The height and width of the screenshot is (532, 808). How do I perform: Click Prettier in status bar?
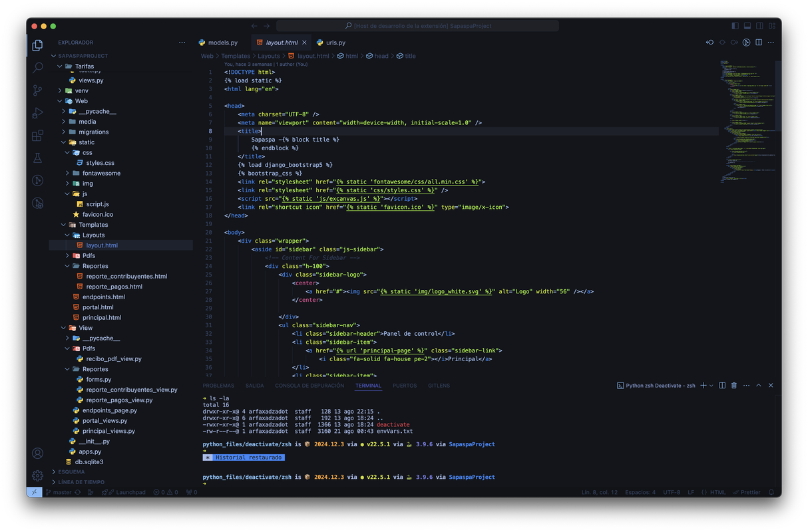[x=746, y=493]
